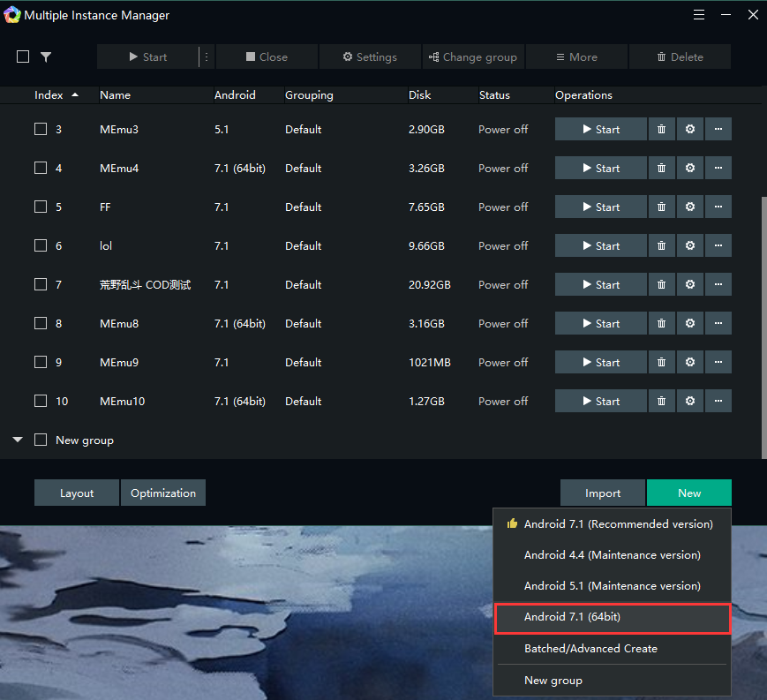Click the filter funnel icon

[x=46, y=57]
